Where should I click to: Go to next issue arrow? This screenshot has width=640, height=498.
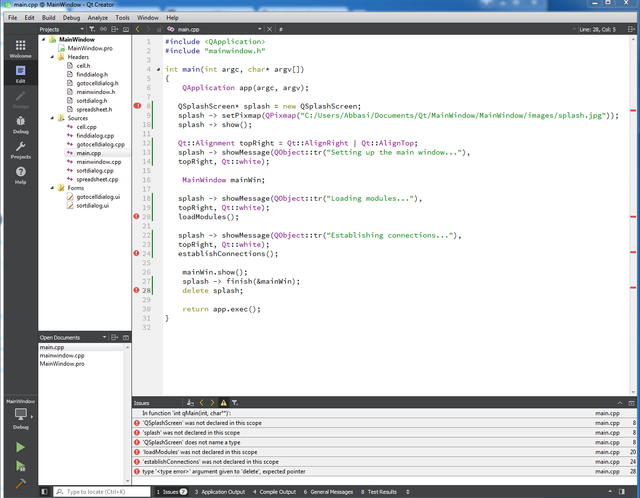click(x=212, y=402)
